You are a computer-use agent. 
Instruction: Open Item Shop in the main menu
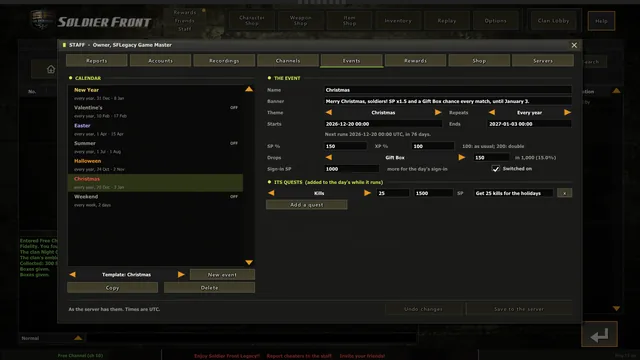click(349, 20)
